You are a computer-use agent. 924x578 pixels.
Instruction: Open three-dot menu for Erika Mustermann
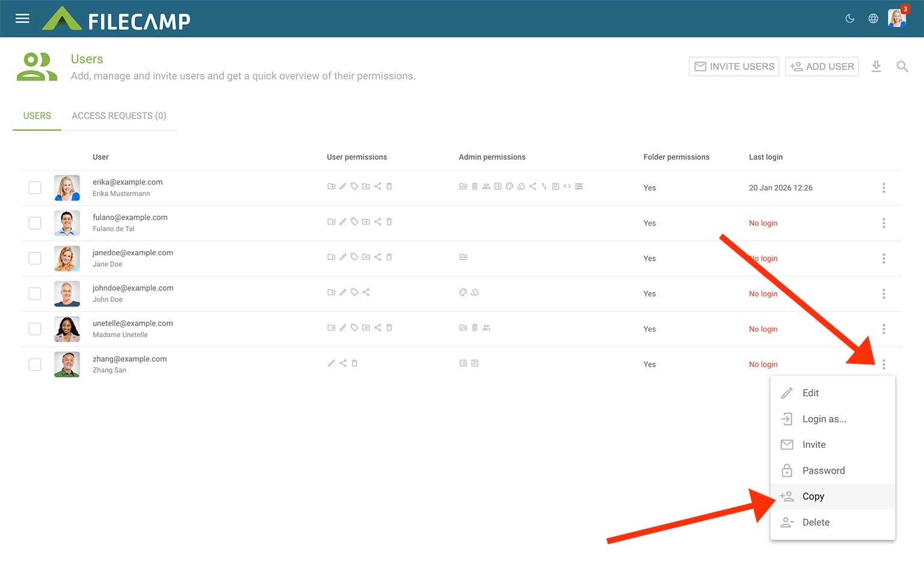click(884, 188)
